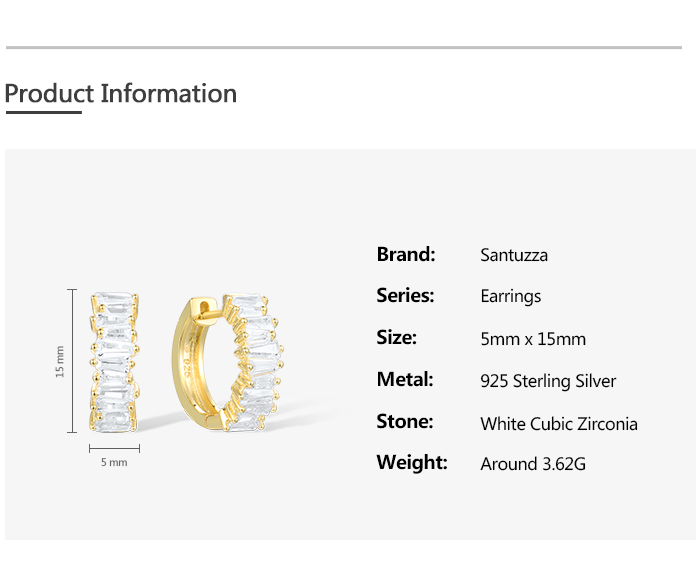
Task: Click the Around 3.62G weight value
Action: [533, 464]
